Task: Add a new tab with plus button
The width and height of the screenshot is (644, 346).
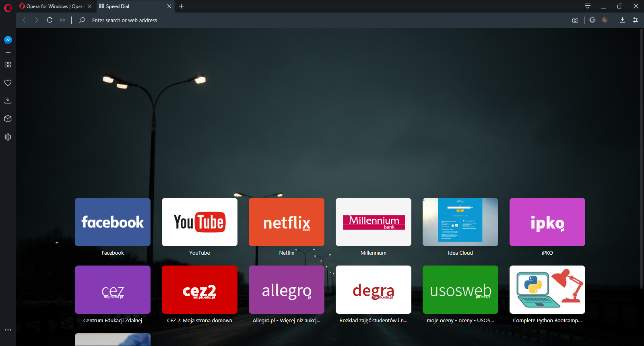Action: click(x=181, y=6)
